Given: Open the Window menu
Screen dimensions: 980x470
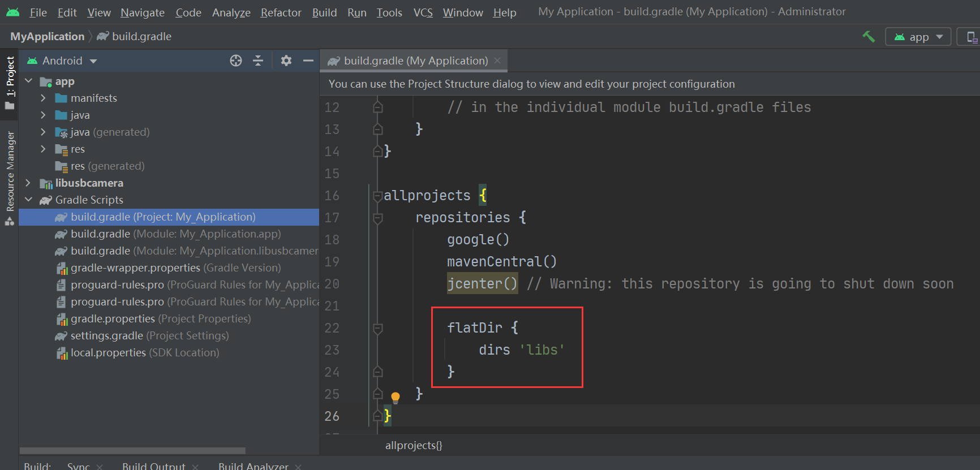Looking at the screenshot, I should (463, 12).
